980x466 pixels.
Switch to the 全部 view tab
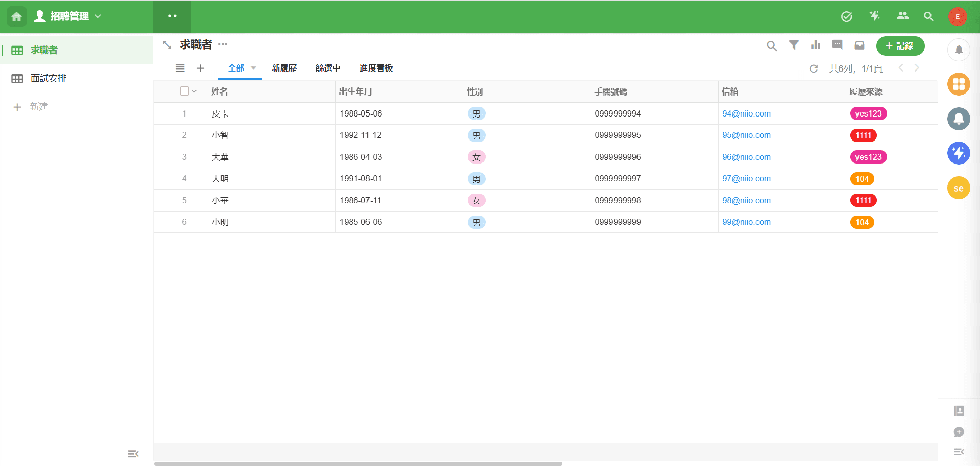(236, 68)
